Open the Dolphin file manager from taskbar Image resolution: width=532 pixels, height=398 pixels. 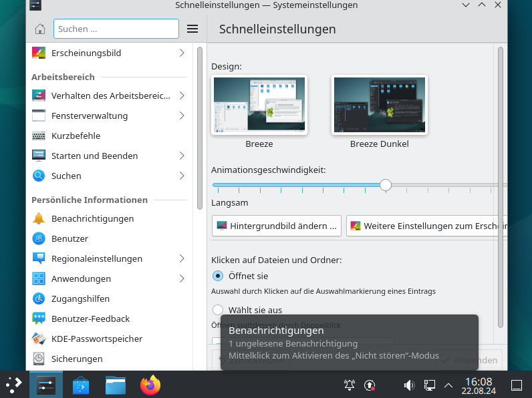click(x=116, y=386)
